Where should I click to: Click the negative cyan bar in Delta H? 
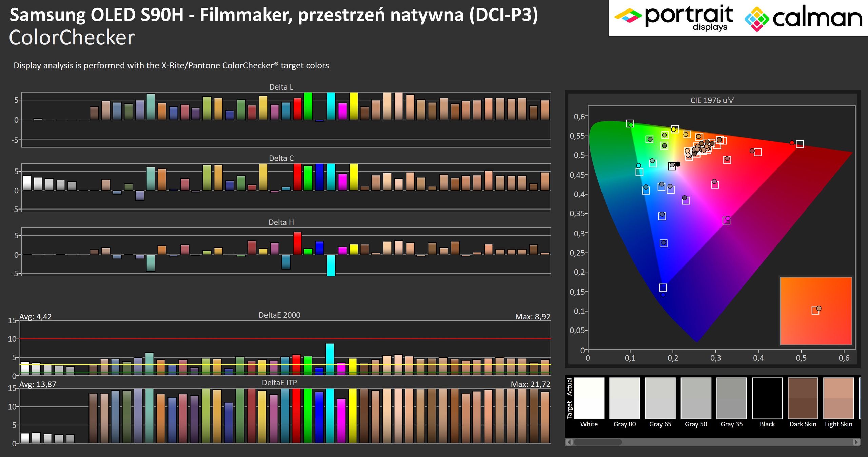[331, 265]
